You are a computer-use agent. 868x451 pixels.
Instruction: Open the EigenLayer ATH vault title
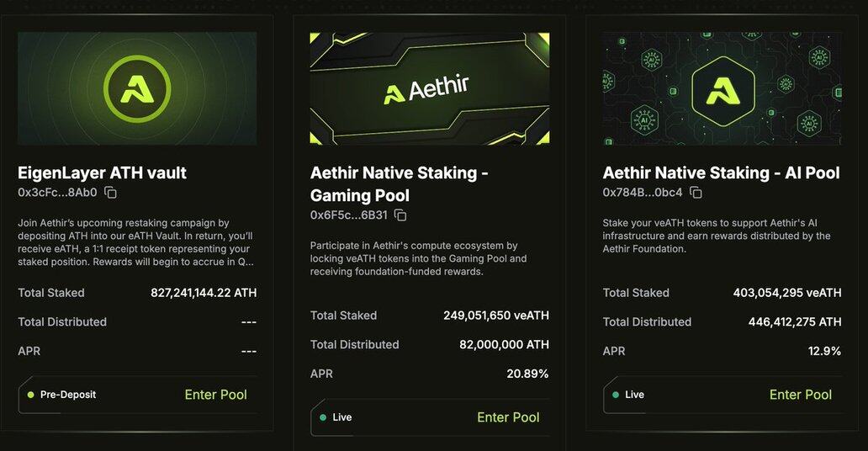102,172
